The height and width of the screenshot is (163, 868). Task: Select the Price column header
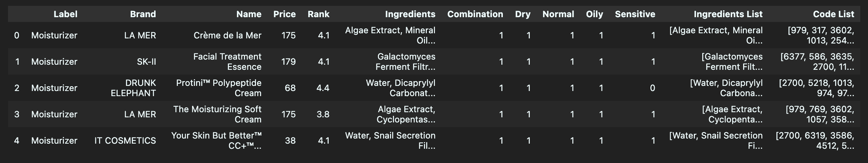pyautogui.click(x=284, y=14)
